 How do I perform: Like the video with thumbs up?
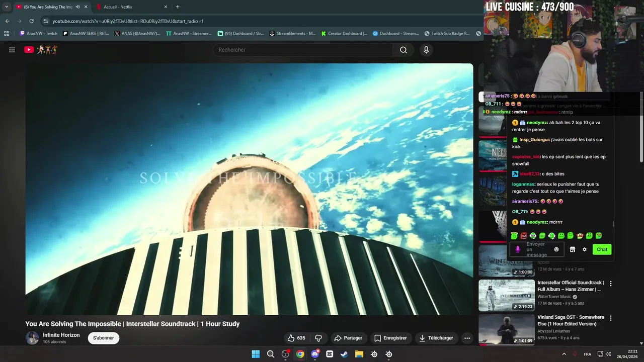296,338
